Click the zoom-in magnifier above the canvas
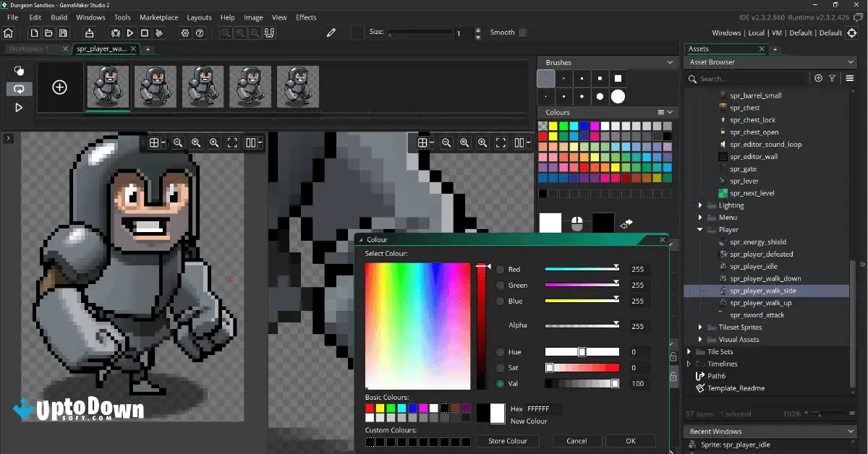 (213, 142)
